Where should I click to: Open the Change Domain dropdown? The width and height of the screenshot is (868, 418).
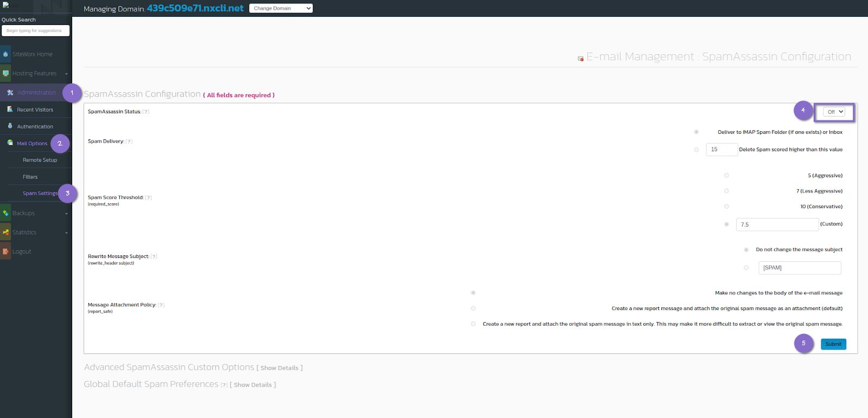coord(281,8)
